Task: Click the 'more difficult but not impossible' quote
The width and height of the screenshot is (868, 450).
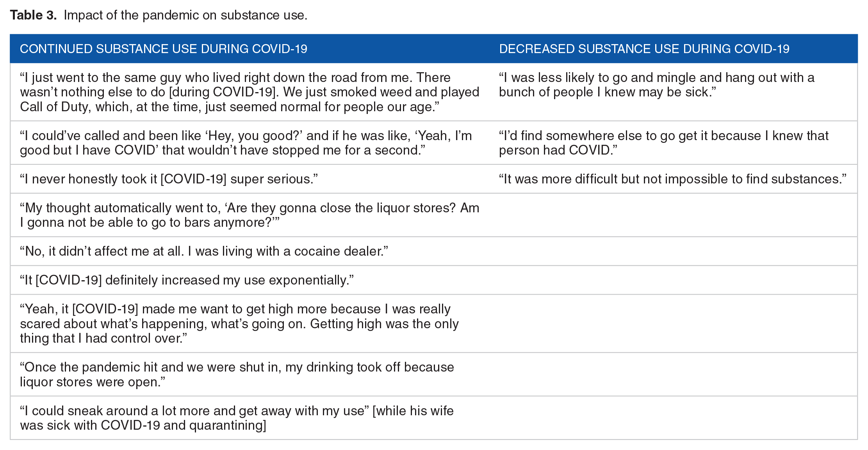Action: point(673,179)
